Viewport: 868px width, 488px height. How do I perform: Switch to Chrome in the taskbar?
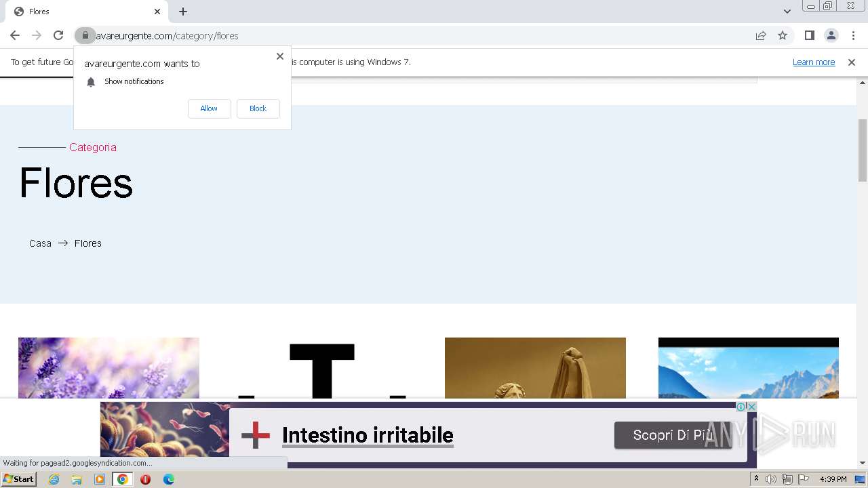coord(123,479)
